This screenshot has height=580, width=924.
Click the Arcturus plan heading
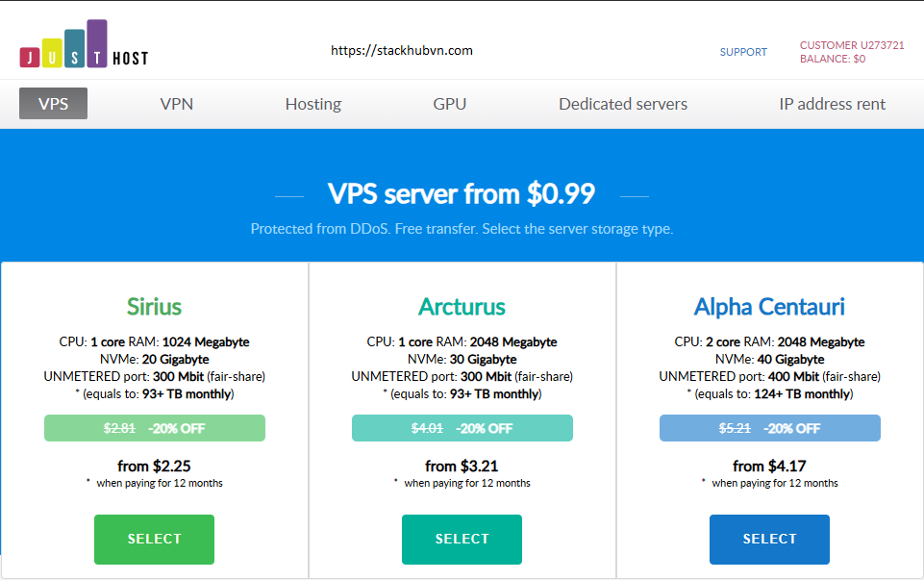(x=462, y=307)
